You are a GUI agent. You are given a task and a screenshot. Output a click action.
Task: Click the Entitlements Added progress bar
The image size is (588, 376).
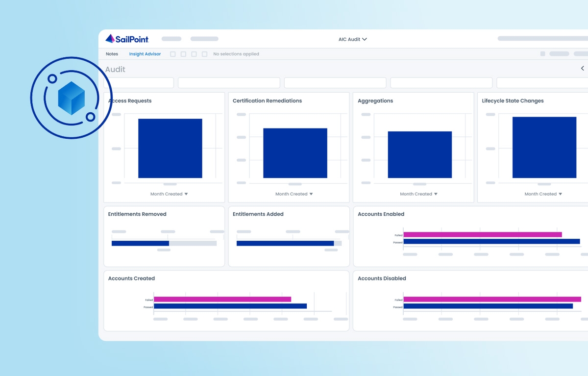click(x=289, y=243)
